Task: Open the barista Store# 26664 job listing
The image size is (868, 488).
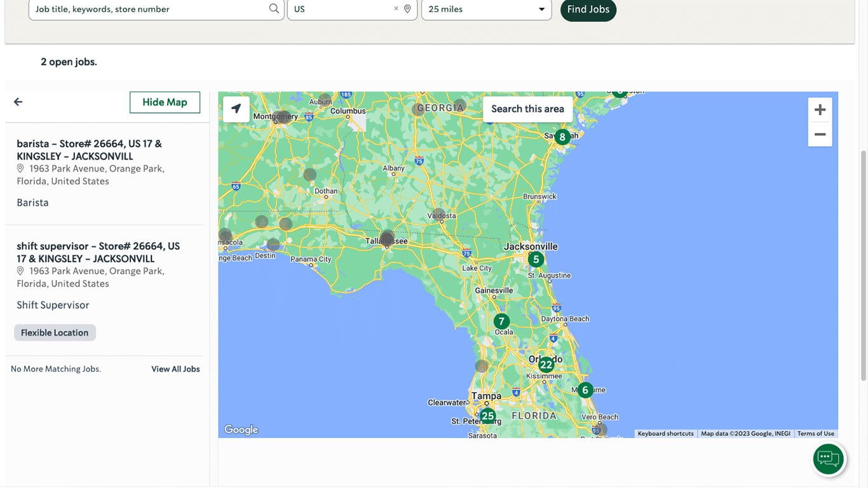Action: tap(89, 150)
